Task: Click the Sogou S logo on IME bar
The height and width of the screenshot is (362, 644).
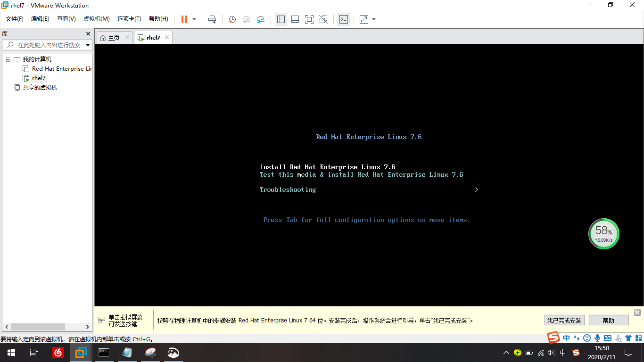Action: 553,337
